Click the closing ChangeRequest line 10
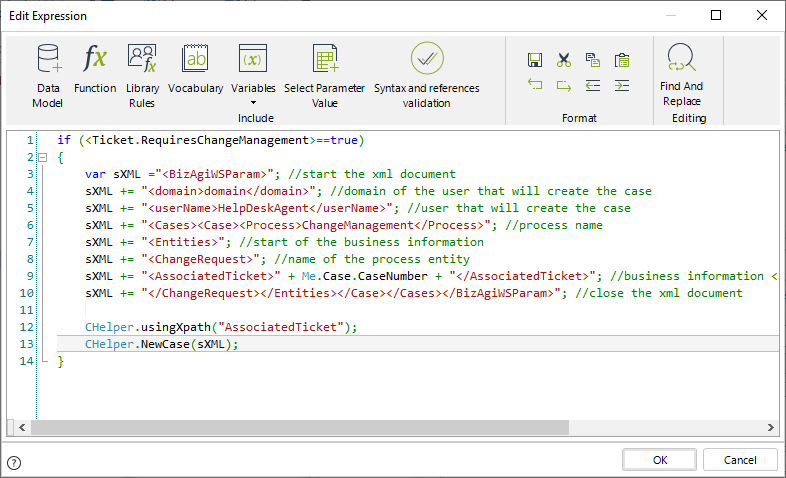 [x=414, y=293]
